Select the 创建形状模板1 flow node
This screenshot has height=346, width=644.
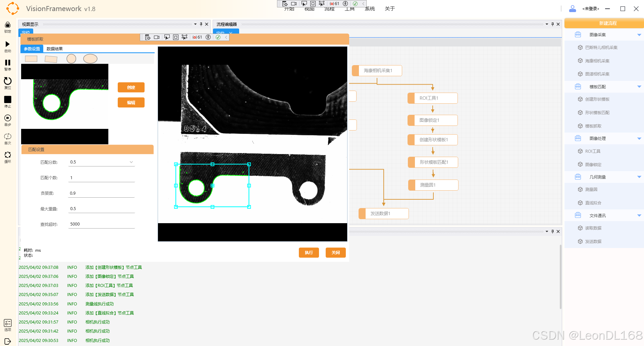coord(433,140)
